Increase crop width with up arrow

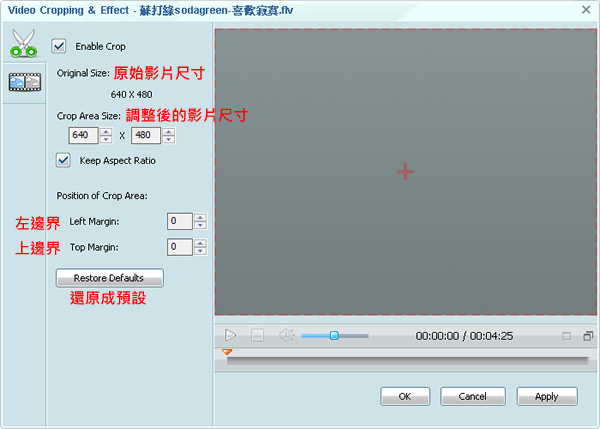106,132
